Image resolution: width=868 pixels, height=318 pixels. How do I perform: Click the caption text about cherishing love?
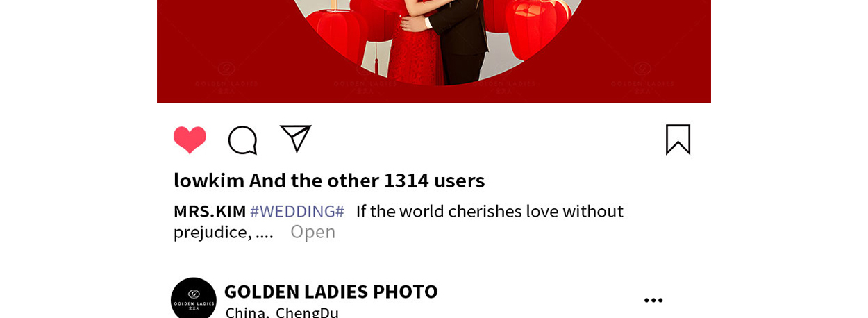coord(490,211)
